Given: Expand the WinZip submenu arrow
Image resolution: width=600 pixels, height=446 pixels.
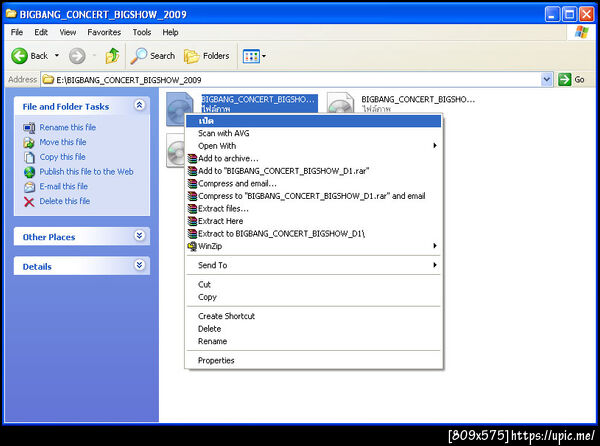Looking at the screenshot, I should point(435,246).
